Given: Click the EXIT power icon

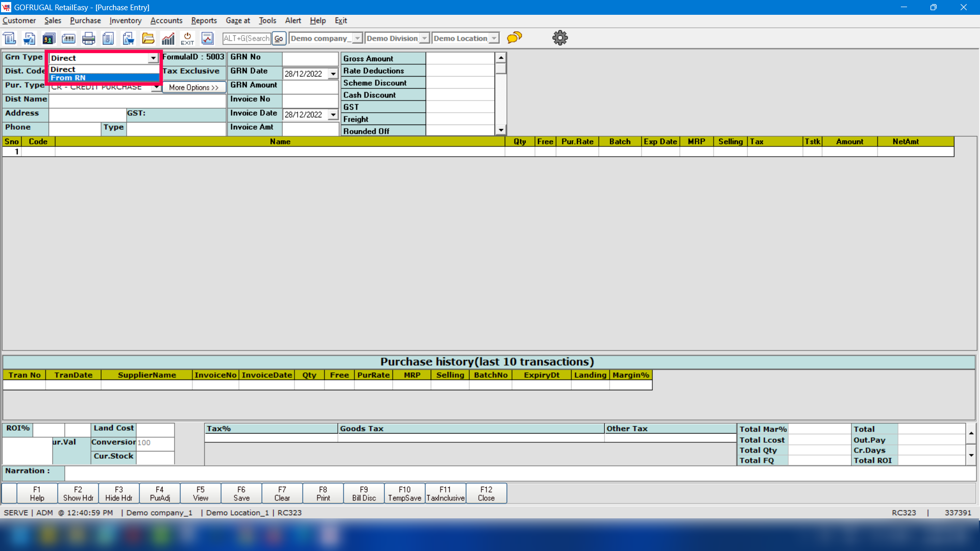Looking at the screenshot, I should [x=187, y=38].
